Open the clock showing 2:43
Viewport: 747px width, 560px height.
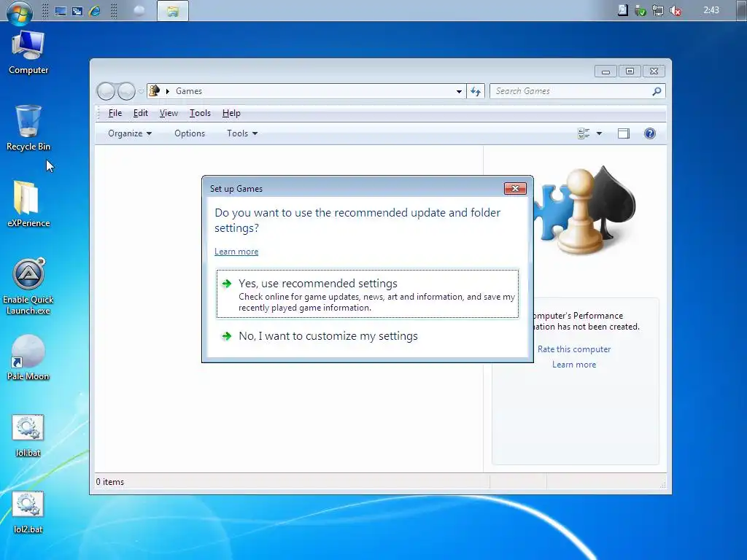pyautogui.click(x=711, y=10)
